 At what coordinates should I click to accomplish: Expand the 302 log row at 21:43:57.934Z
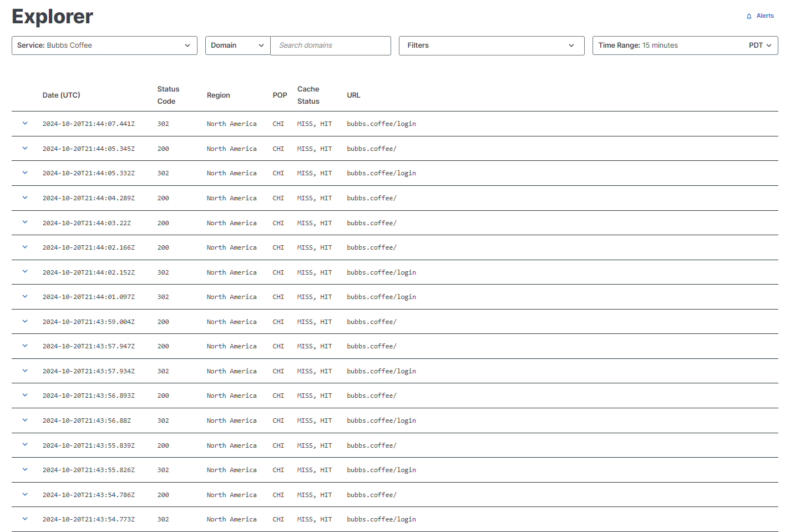(24, 371)
